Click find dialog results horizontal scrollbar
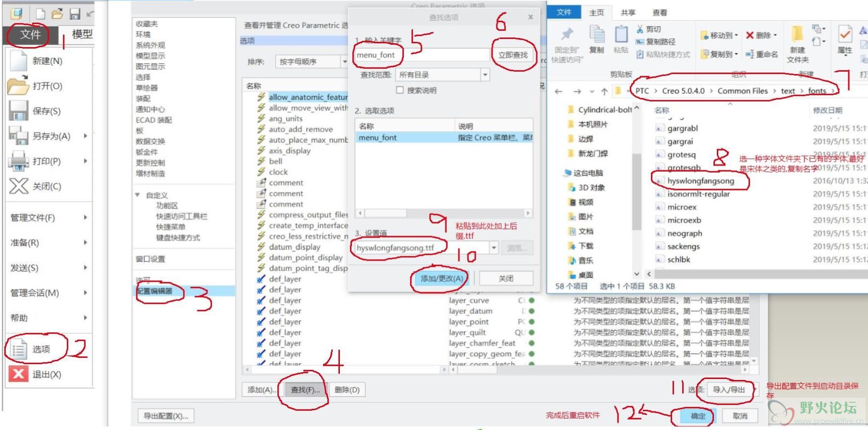This screenshot has width=868, height=430. [443, 213]
